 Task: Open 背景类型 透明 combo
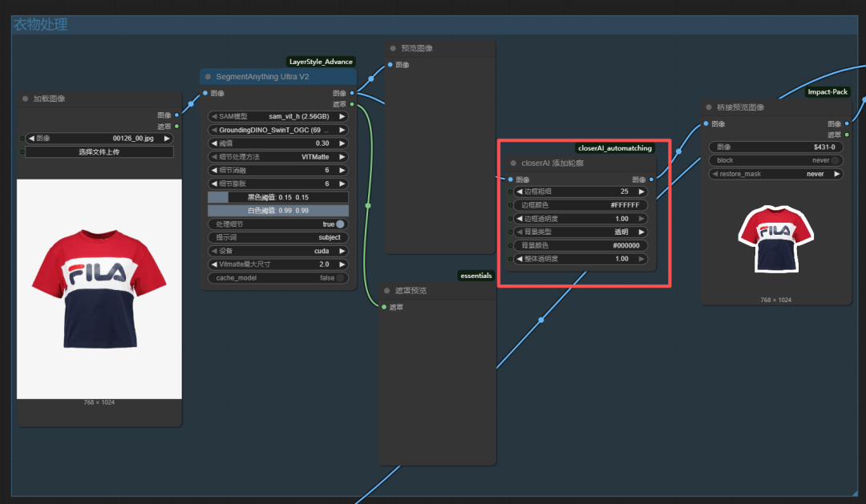[580, 232]
